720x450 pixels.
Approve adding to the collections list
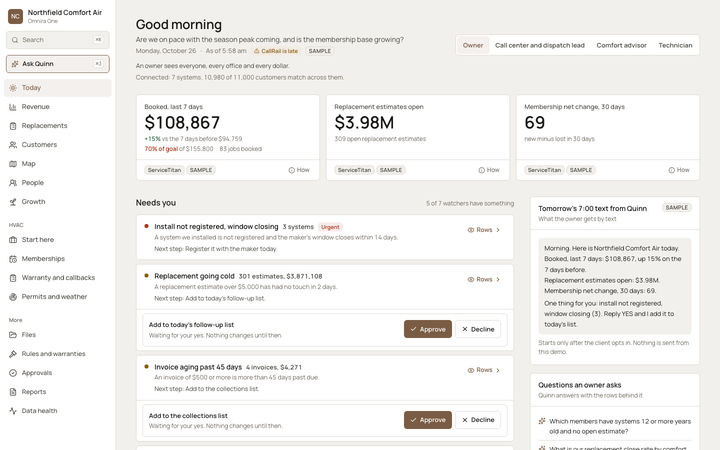[x=428, y=420]
